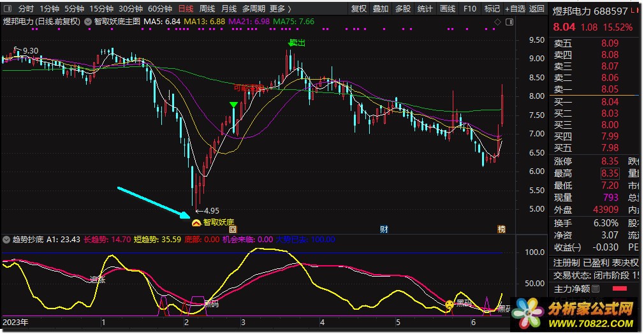Screen dimensions: 644x334
Task: Click MA5: 6.84 value
Action: pos(162,22)
